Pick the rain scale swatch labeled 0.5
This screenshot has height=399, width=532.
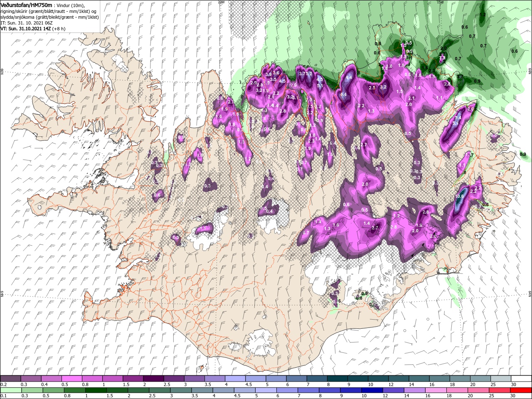click(53, 390)
